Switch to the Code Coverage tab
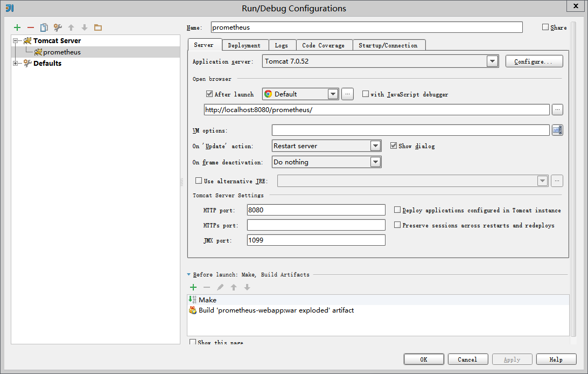 coord(324,45)
